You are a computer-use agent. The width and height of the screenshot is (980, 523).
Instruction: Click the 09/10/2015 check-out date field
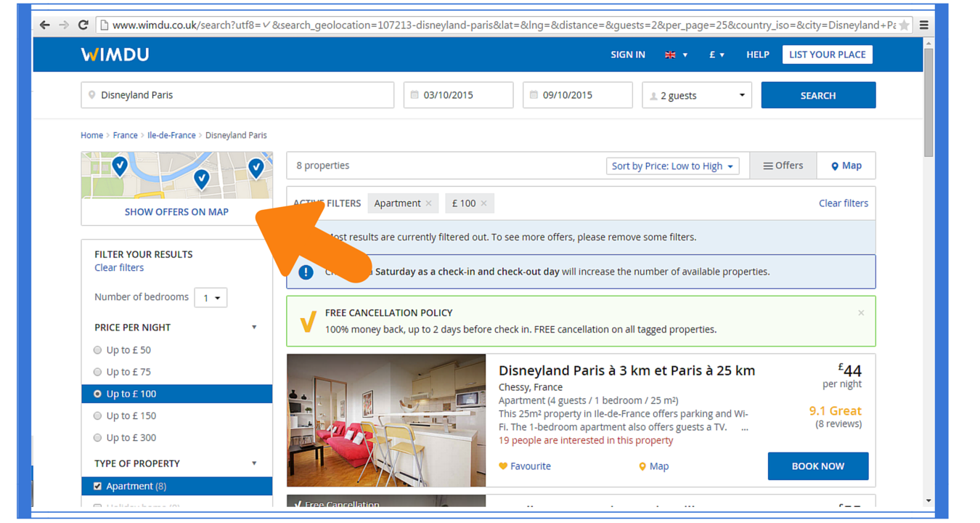click(577, 95)
